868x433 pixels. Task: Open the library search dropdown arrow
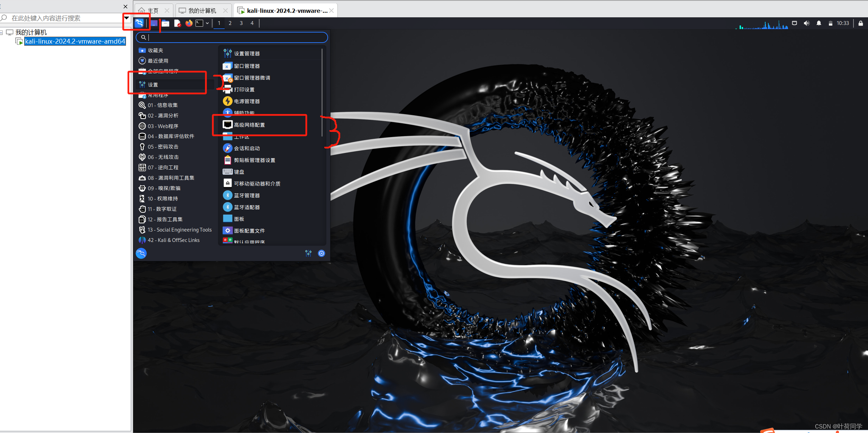tap(127, 18)
